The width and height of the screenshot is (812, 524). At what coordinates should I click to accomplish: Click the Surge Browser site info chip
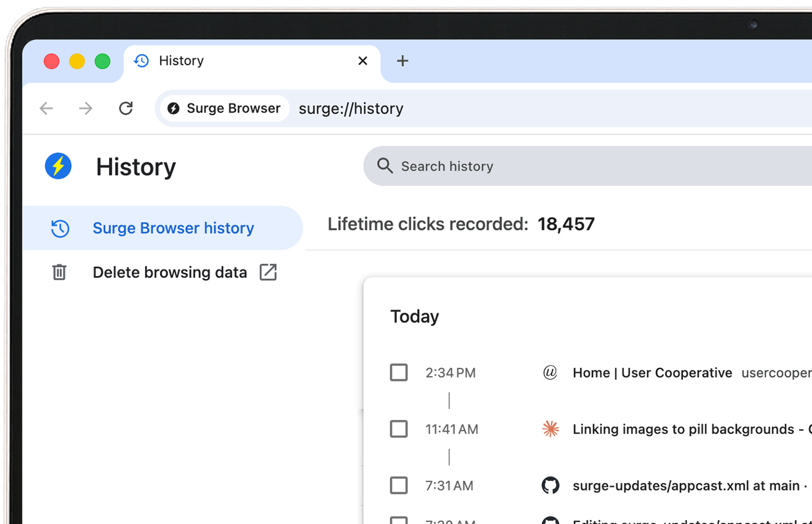(x=224, y=108)
